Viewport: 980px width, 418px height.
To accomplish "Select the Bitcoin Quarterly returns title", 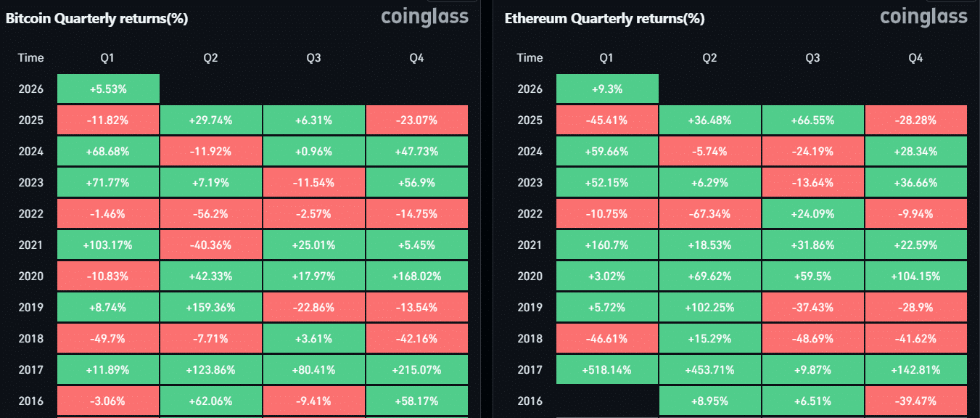I will click(97, 19).
